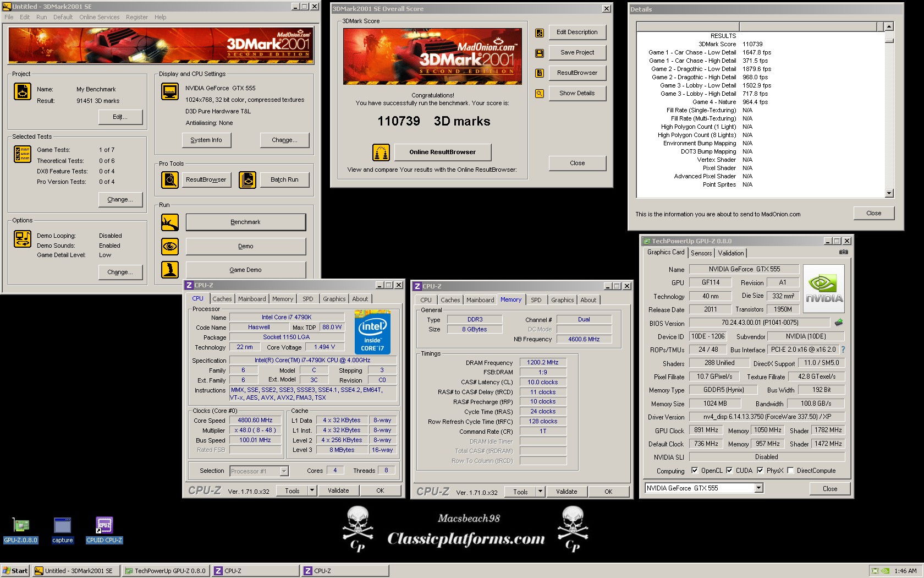Open the File menu in 3DMark2001
This screenshot has height=578, width=924.
pyautogui.click(x=9, y=17)
